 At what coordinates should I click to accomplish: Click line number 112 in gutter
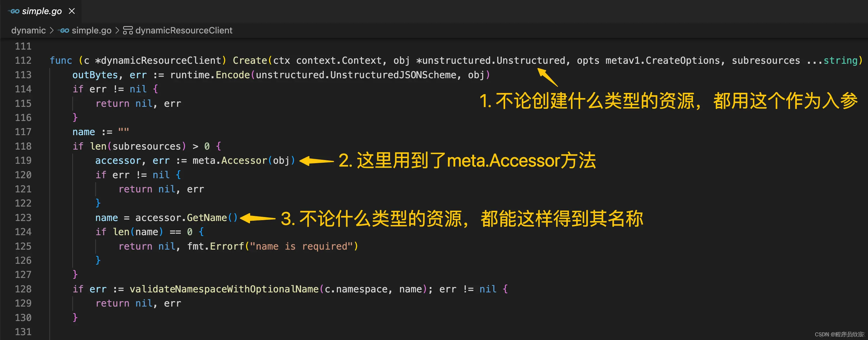point(23,60)
